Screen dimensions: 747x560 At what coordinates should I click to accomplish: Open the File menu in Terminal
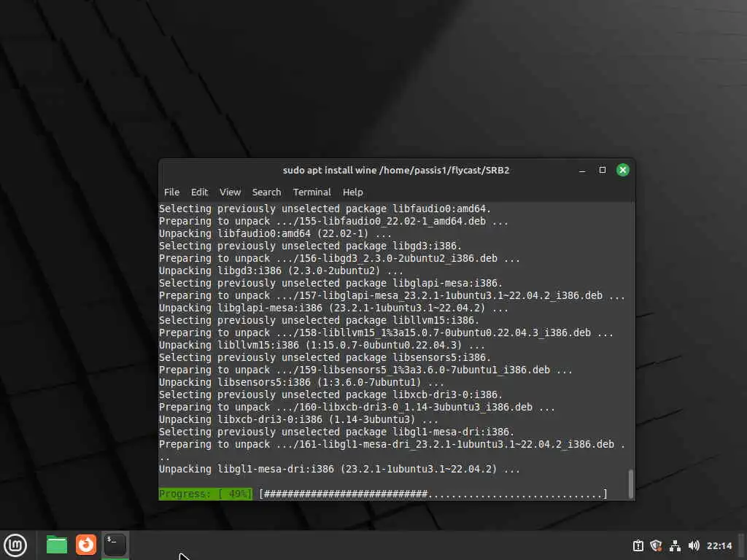[x=171, y=192]
